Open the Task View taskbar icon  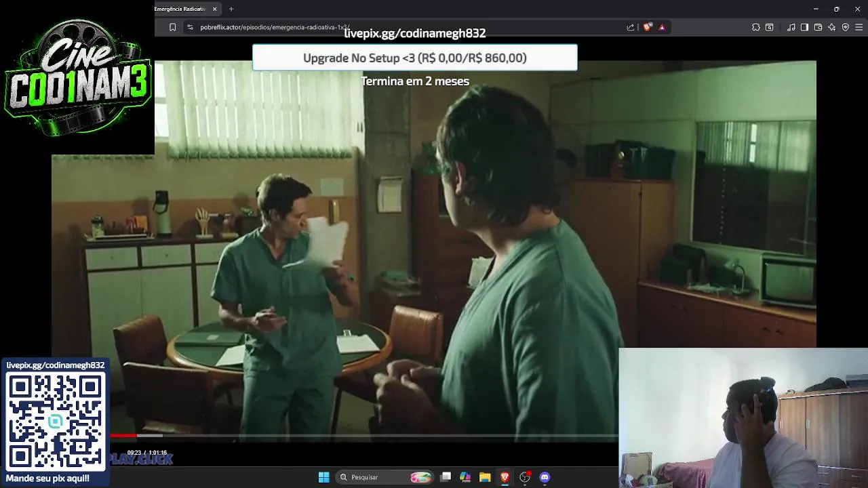pos(446,477)
